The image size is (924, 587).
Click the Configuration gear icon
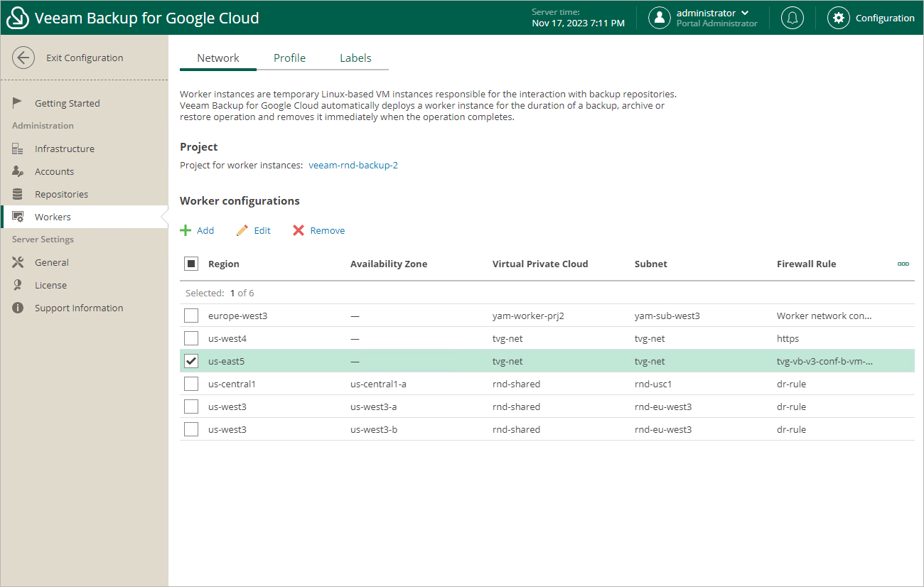point(839,18)
